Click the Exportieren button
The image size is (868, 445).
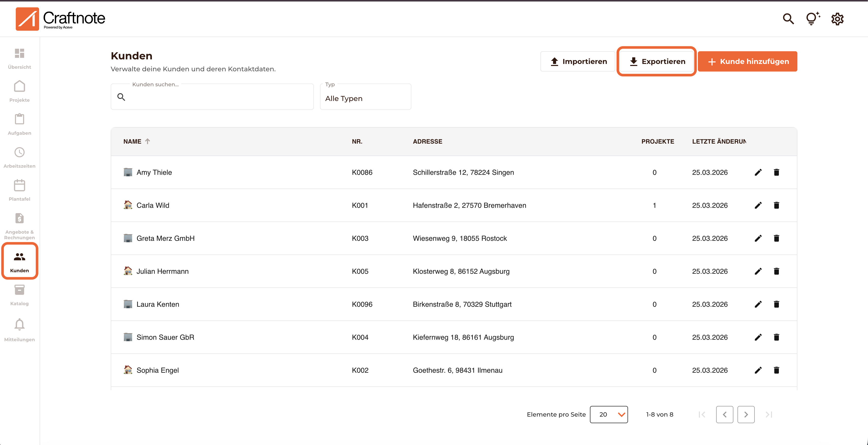point(656,61)
